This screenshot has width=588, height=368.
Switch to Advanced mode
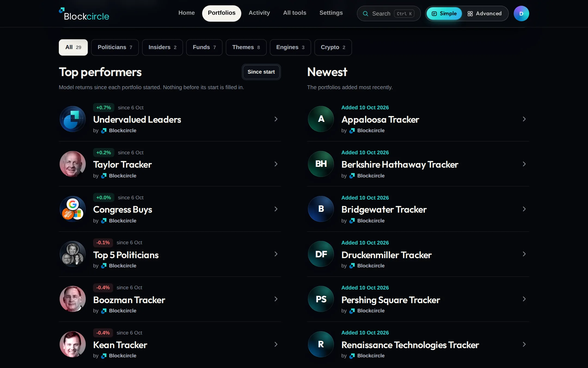coord(485,14)
